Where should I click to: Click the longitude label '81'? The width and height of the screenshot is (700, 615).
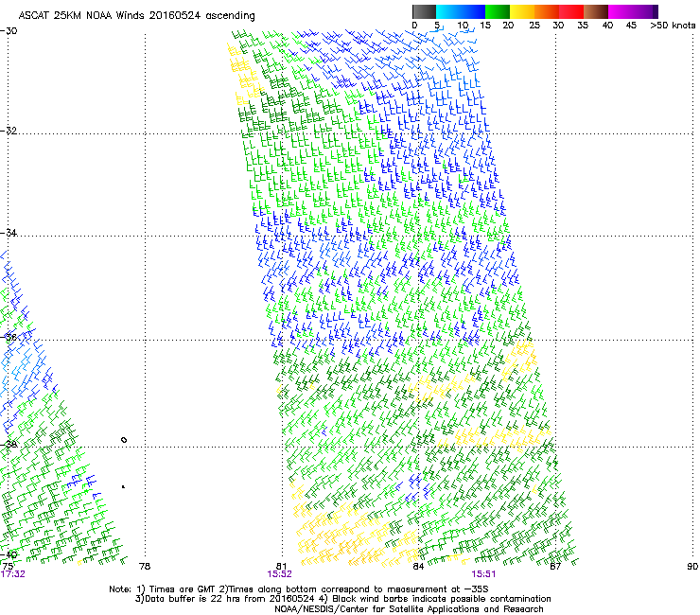282,566
